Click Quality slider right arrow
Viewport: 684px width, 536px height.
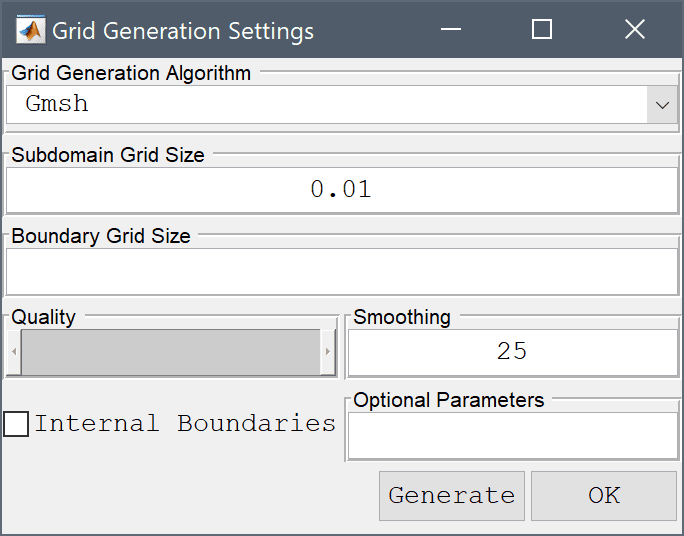[x=328, y=352]
